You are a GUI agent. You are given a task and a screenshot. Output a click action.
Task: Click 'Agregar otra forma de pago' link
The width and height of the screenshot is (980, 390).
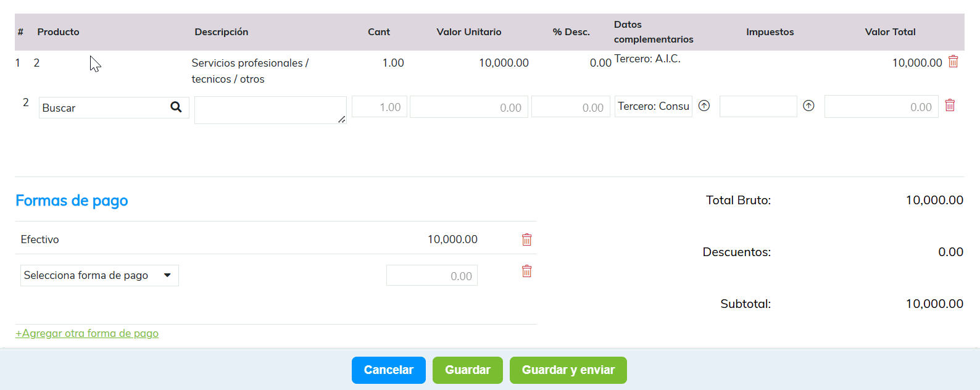coord(87,333)
